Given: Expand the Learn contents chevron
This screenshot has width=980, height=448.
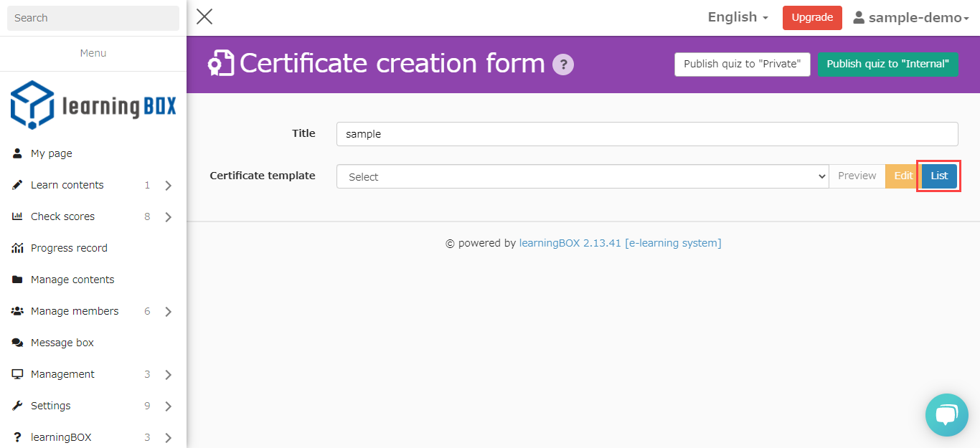Looking at the screenshot, I should [x=169, y=186].
